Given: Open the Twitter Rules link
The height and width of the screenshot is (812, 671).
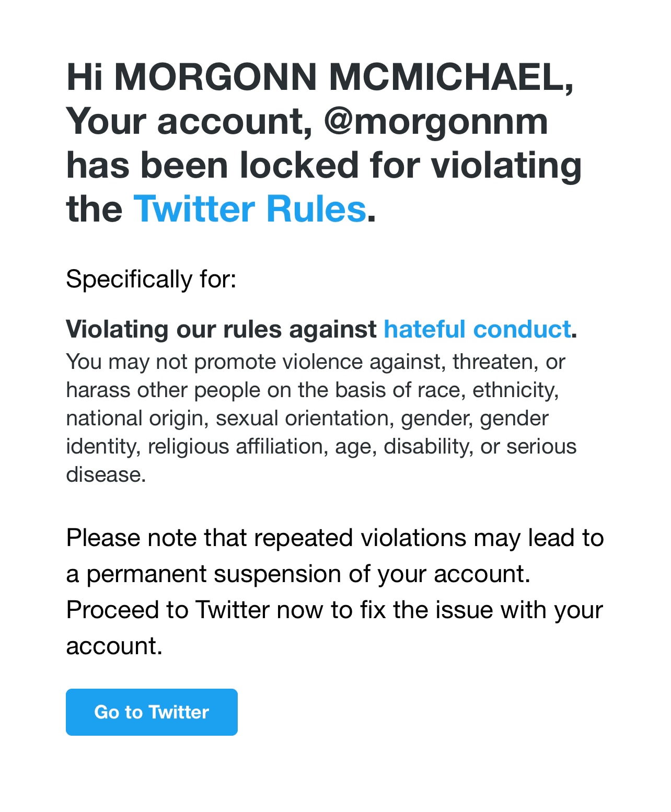Looking at the screenshot, I should (x=250, y=209).
